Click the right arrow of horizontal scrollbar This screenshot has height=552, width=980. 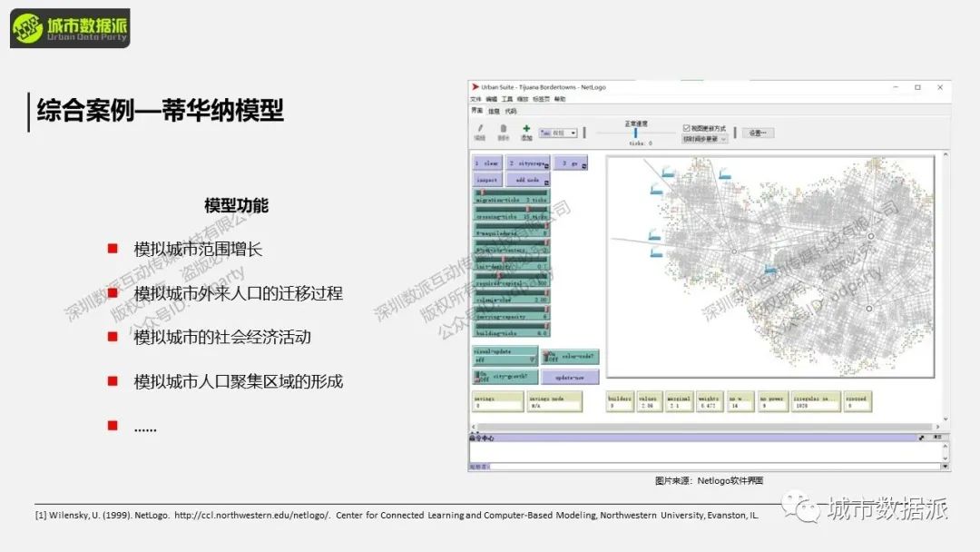(x=937, y=427)
